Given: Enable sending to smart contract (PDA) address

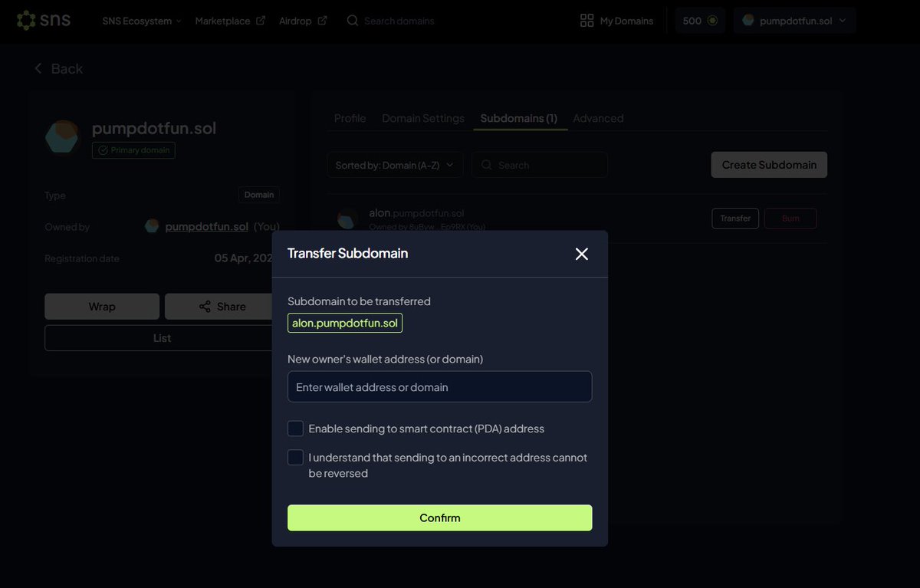Looking at the screenshot, I should 295,429.
